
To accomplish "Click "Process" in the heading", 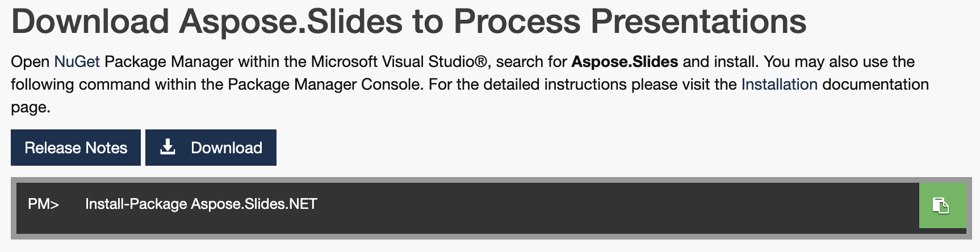I will tap(517, 22).
